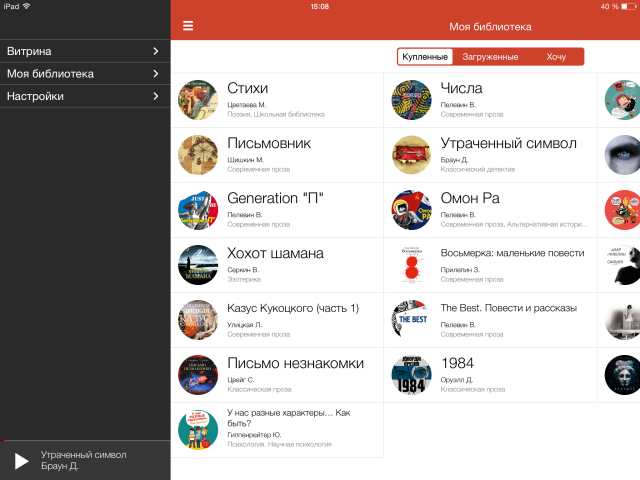Expand Настройки chevron in sidebar

point(156,97)
